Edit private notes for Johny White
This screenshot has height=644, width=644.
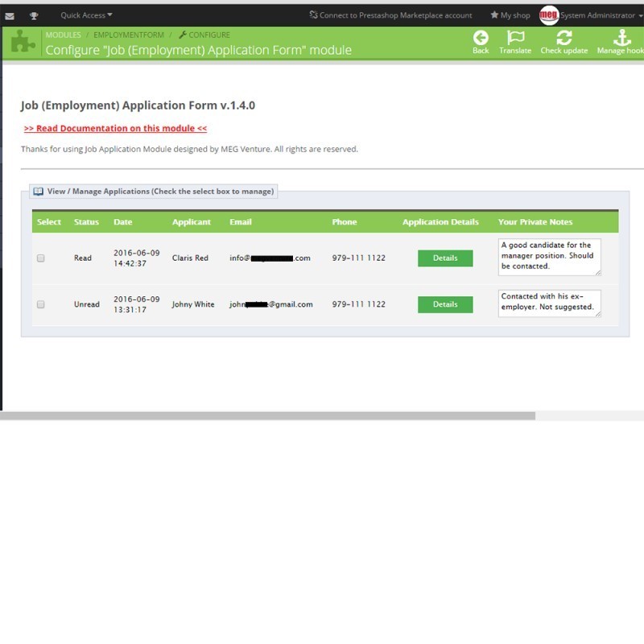point(550,303)
